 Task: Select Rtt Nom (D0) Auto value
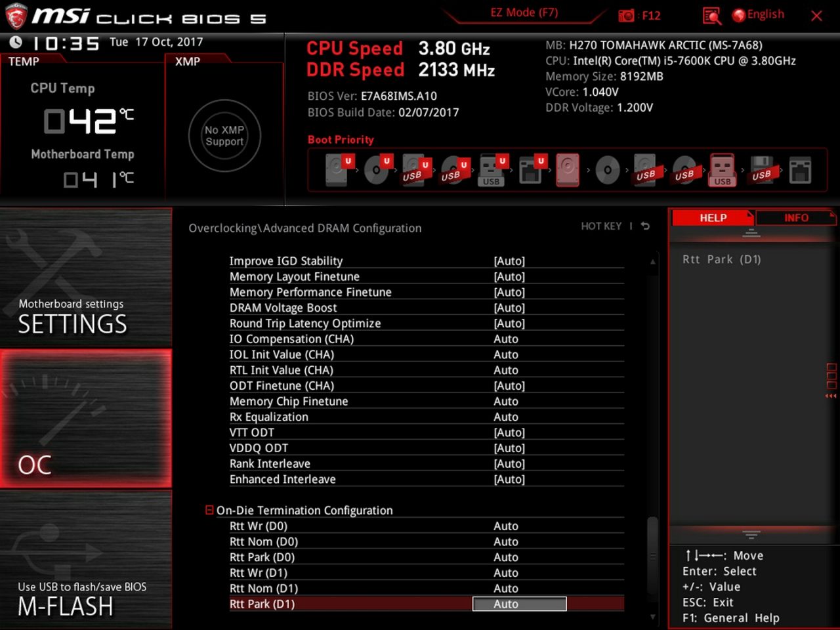(x=506, y=541)
